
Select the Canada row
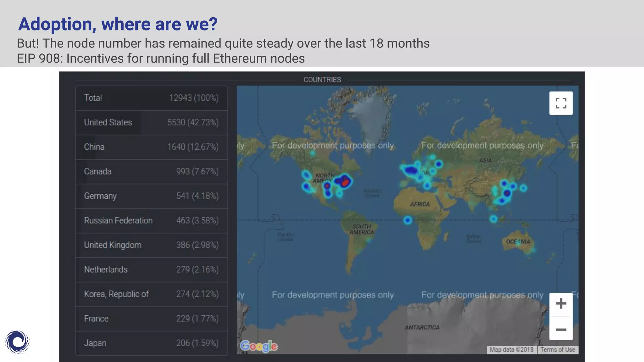pos(152,172)
